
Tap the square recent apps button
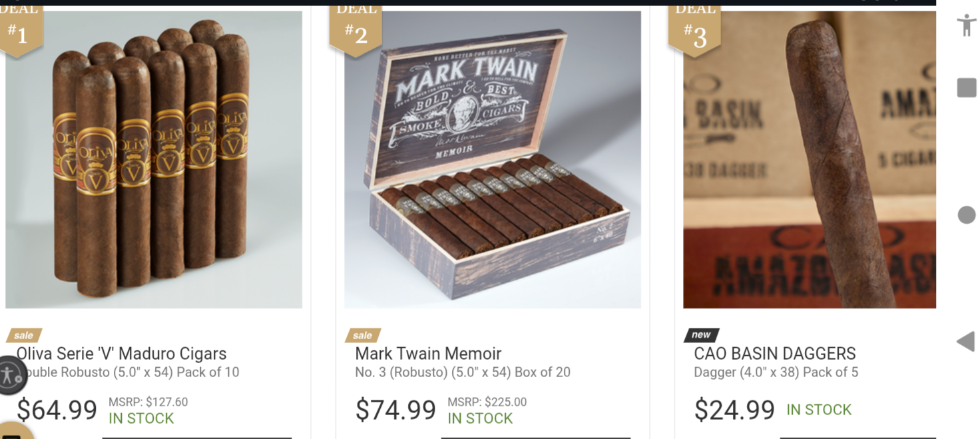[967, 87]
